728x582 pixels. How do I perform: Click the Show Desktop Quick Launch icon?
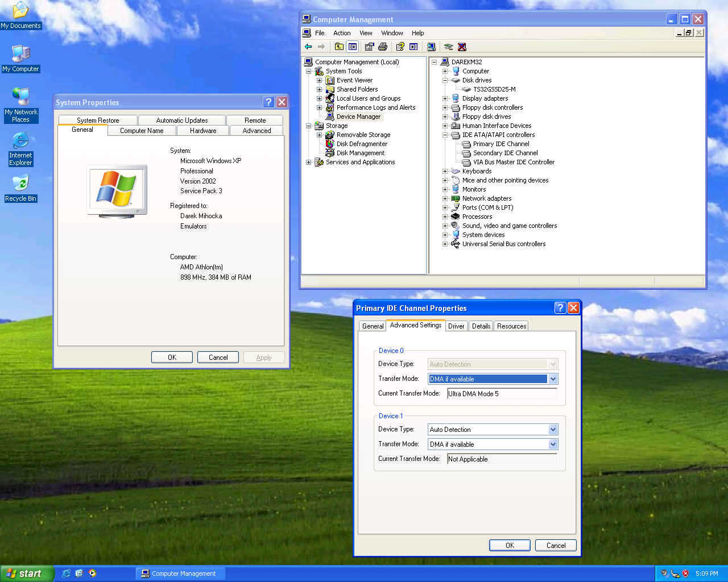point(80,573)
